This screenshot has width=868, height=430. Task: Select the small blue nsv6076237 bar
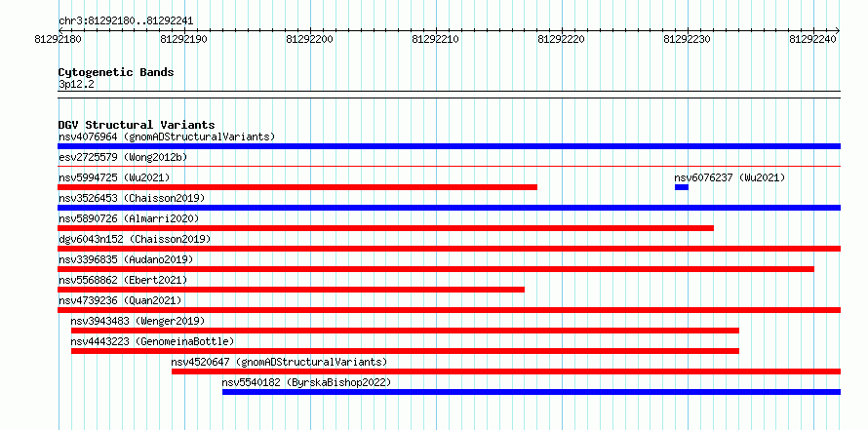(x=682, y=187)
